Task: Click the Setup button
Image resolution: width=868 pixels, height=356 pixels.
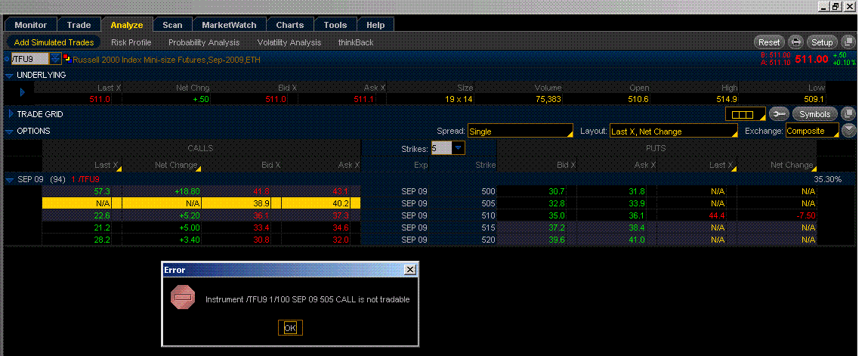Action: click(822, 42)
